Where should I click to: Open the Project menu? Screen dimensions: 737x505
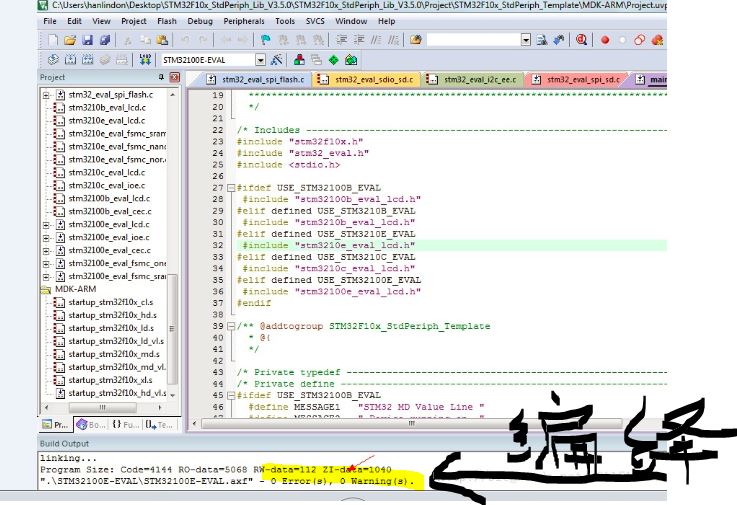[x=134, y=21]
